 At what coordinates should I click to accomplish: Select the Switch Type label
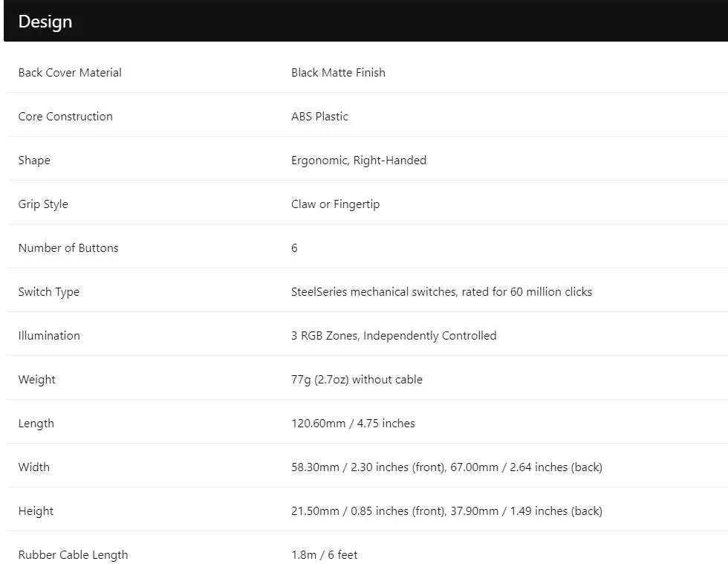pos(49,292)
